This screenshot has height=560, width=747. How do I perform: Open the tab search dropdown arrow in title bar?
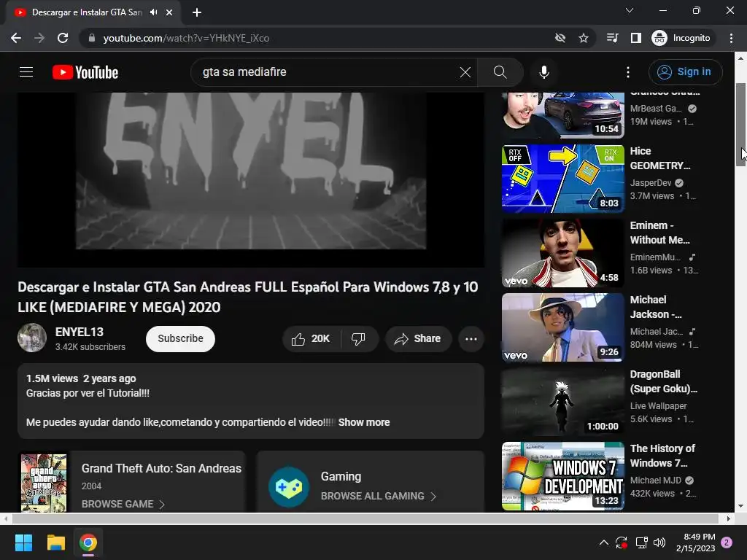point(630,10)
